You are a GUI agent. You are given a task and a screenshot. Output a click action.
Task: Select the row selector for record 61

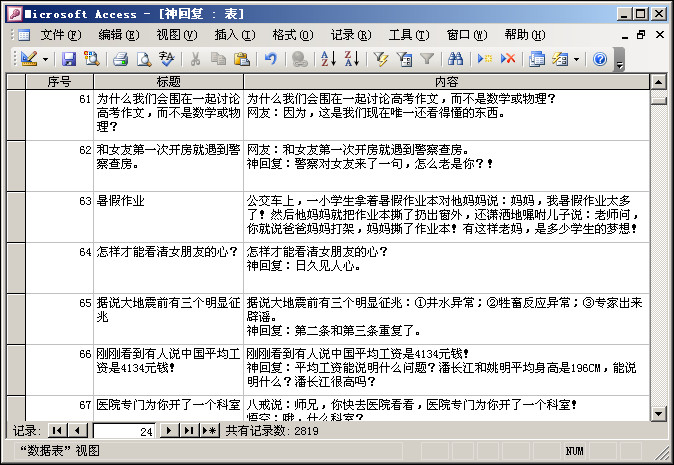16,115
